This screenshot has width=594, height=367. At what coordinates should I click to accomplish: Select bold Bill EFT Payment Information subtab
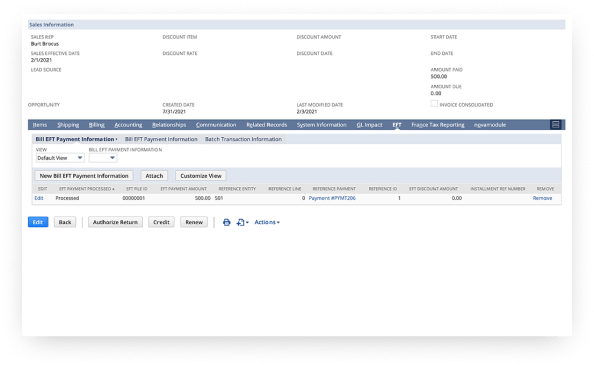(x=76, y=139)
